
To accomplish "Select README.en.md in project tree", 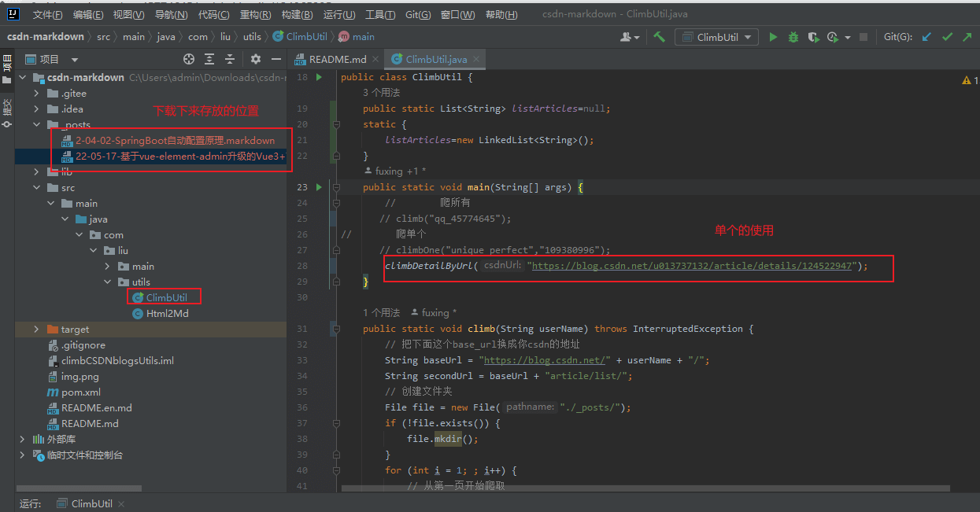I will (97, 407).
